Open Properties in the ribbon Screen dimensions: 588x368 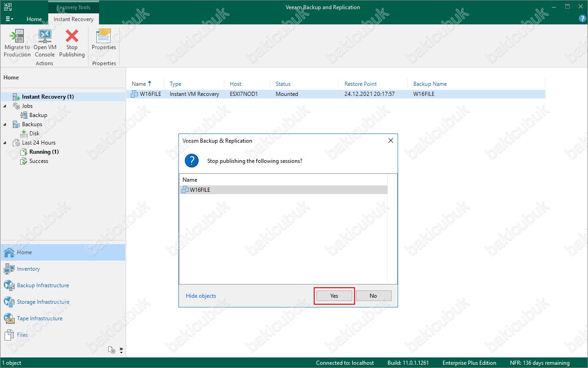coord(104,39)
